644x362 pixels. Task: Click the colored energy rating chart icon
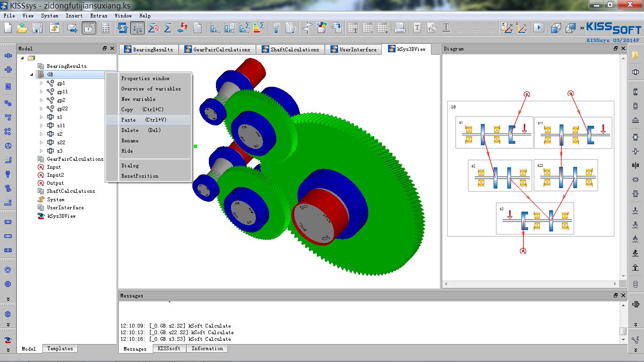point(258,28)
